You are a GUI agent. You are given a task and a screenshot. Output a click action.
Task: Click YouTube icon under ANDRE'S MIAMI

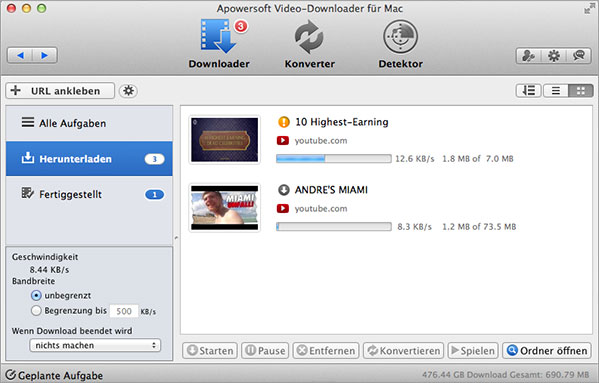coord(283,208)
